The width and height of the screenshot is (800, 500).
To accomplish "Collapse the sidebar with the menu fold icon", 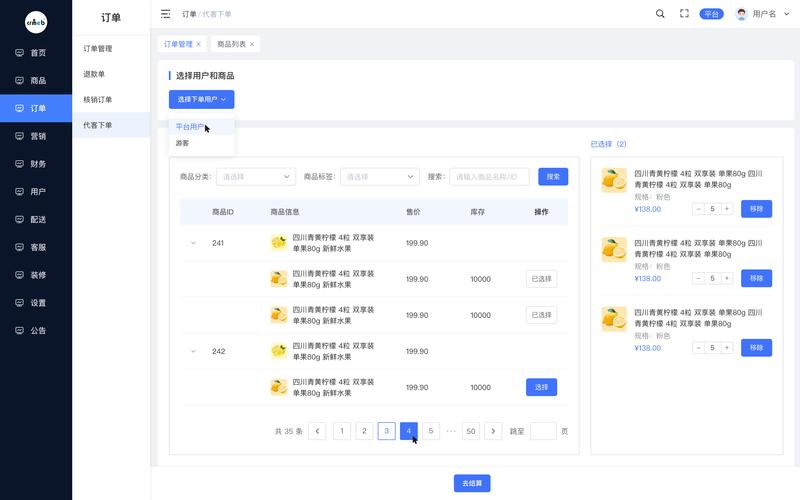I will (166, 14).
